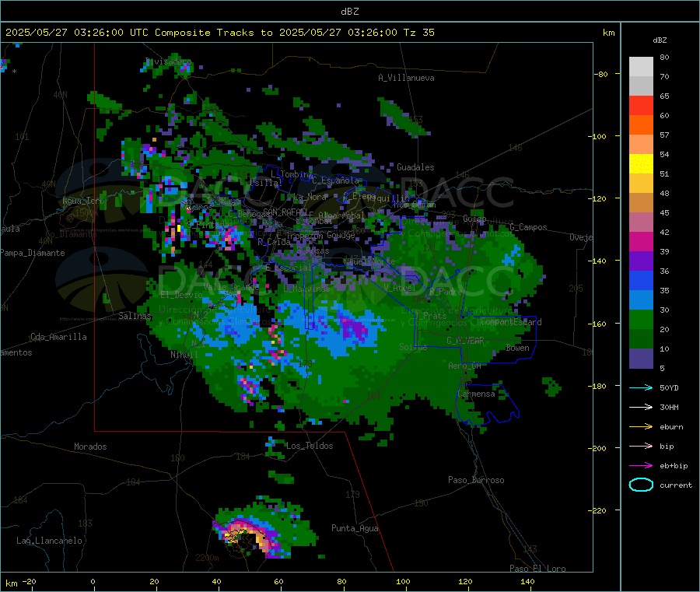700x592 pixels.
Task: Click the 'Cda_Amarilla' map label
Action: [x=58, y=337]
